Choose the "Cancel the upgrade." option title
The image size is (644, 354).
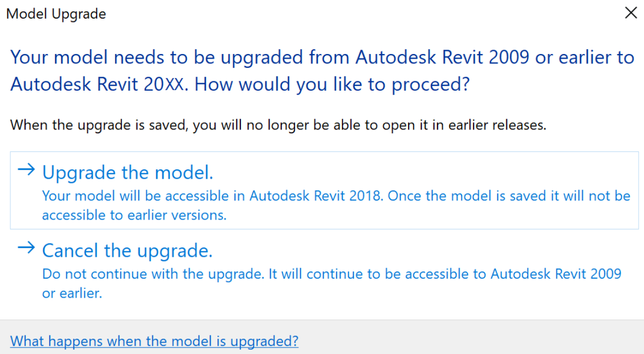127,251
